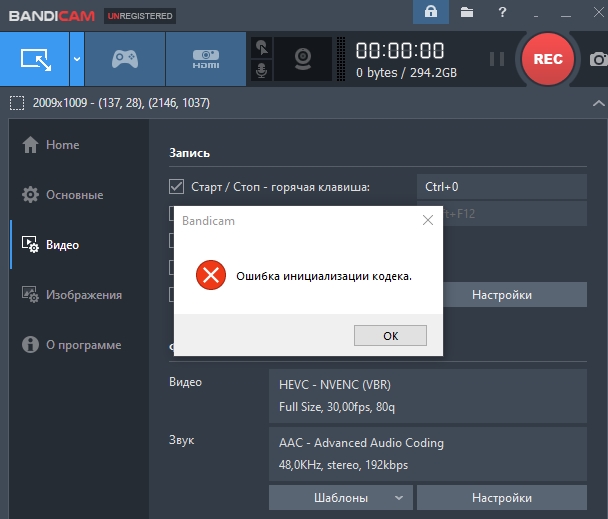This screenshot has height=519, width=608.
Task: Toggle mouse cursor recording icon
Action: (262, 48)
